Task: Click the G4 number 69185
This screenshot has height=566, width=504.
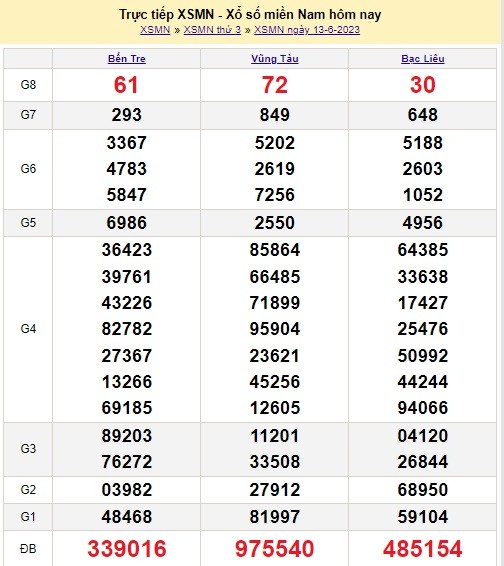Action: pos(126,408)
